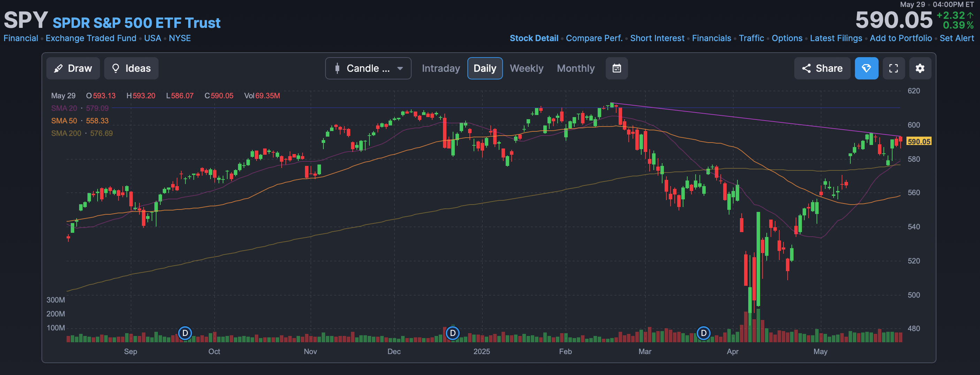Image resolution: width=980 pixels, height=375 pixels.
Task: Click the dividend marker near October
Action: pos(185,333)
